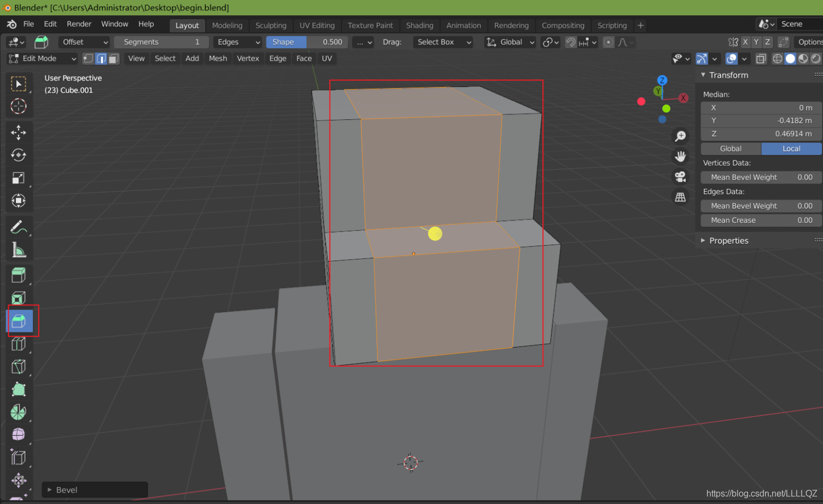Select the Poly Build tool
Screen dimensions: 823x504
point(19,389)
